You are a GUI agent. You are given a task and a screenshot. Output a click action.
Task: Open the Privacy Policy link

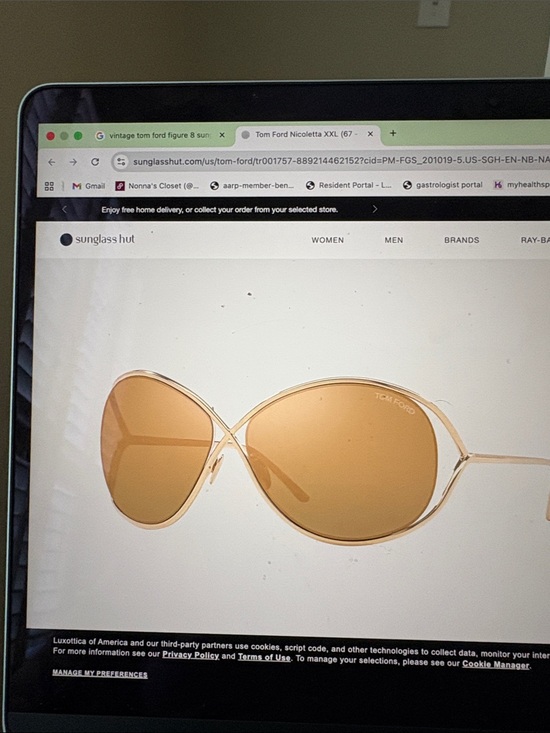(x=191, y=655)
